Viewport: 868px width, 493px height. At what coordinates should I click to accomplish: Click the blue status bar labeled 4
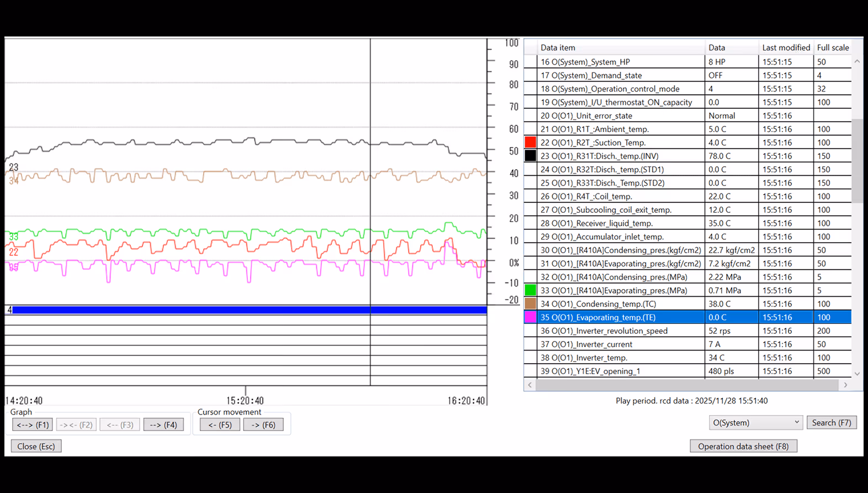249,310
